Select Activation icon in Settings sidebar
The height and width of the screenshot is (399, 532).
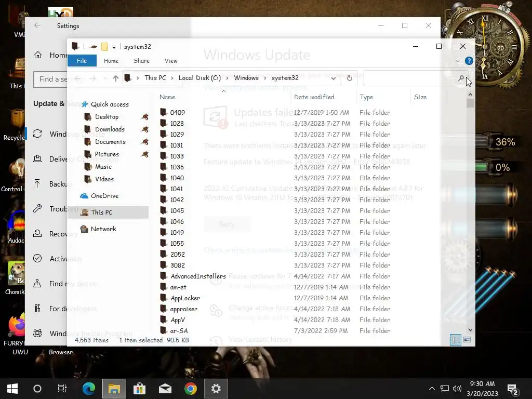(x=37, y=258)
